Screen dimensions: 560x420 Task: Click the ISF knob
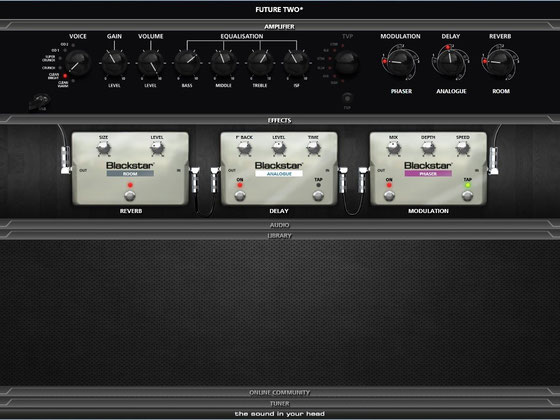(x=296, y=63)
